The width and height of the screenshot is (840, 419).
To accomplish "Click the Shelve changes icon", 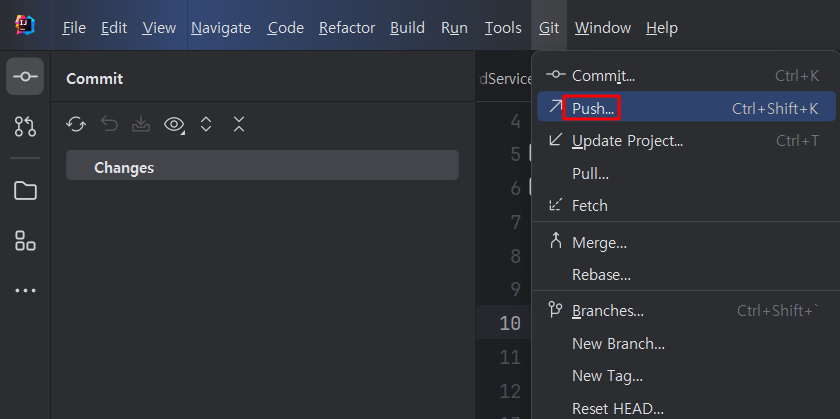I will coord(141,125).
